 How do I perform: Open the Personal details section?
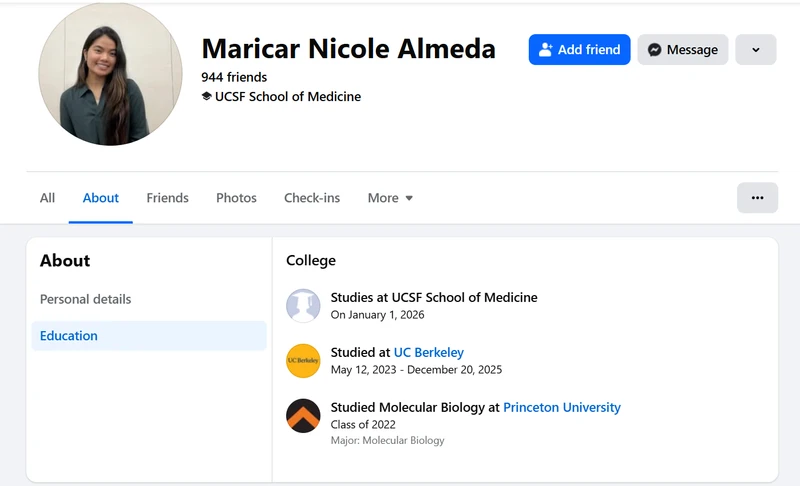tap(149, 299)
